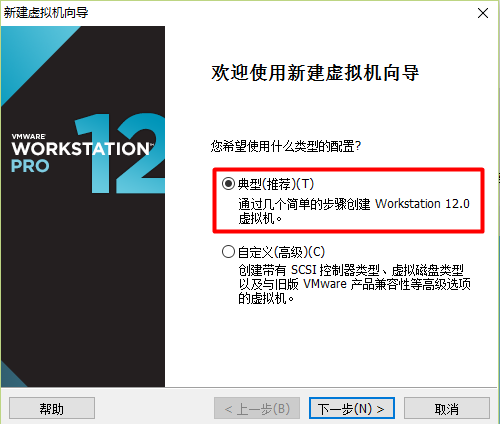
Task: Click the small VMWARE brand text
Action: (x=28, y=136)
